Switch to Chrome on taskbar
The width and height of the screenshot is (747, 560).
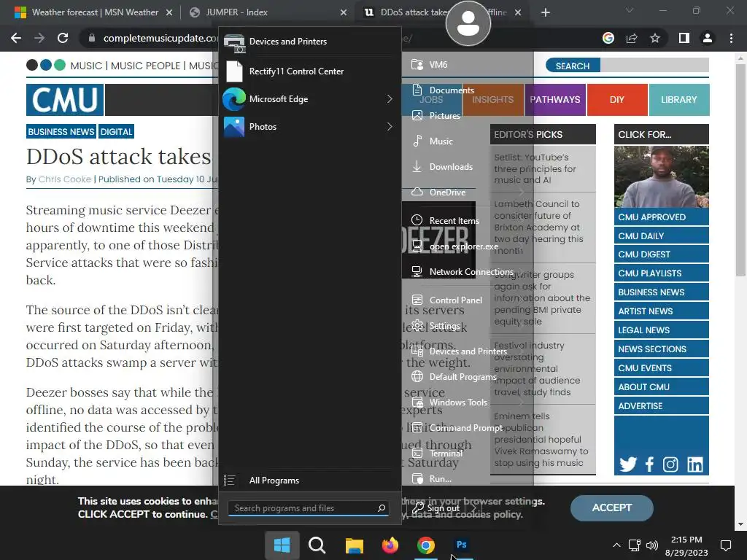click(426, 545)
